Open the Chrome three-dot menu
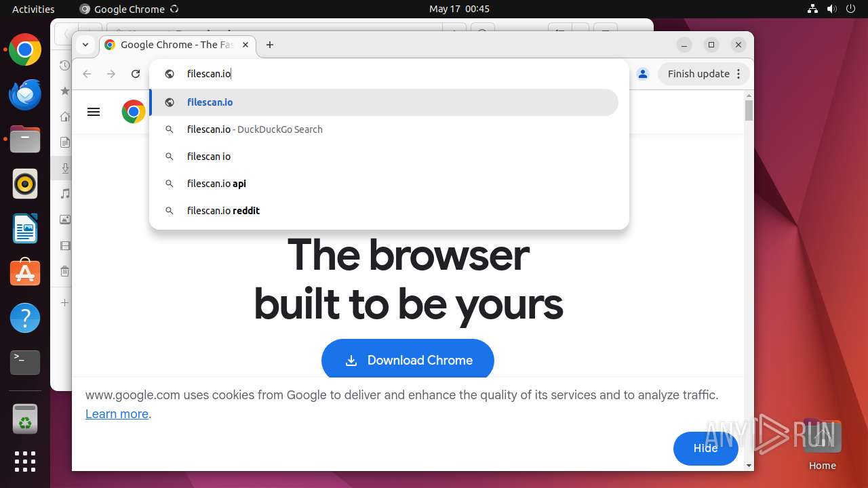 point(738,74)
